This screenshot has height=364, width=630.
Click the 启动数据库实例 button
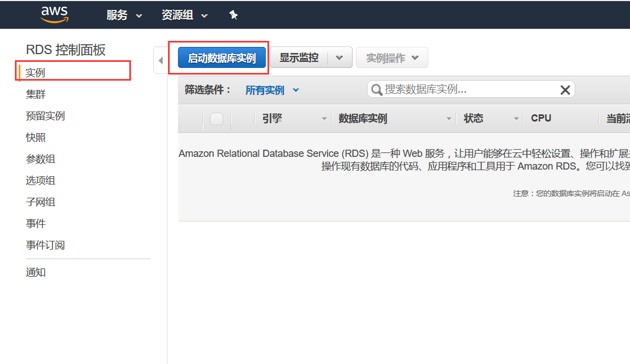222,58
